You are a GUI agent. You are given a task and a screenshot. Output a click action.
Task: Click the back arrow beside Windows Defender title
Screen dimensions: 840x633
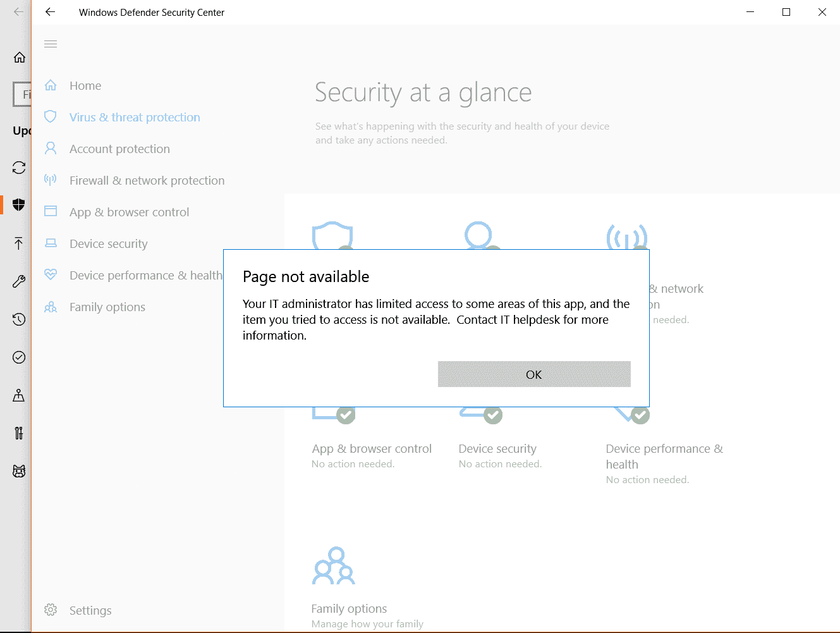(51, 12)
